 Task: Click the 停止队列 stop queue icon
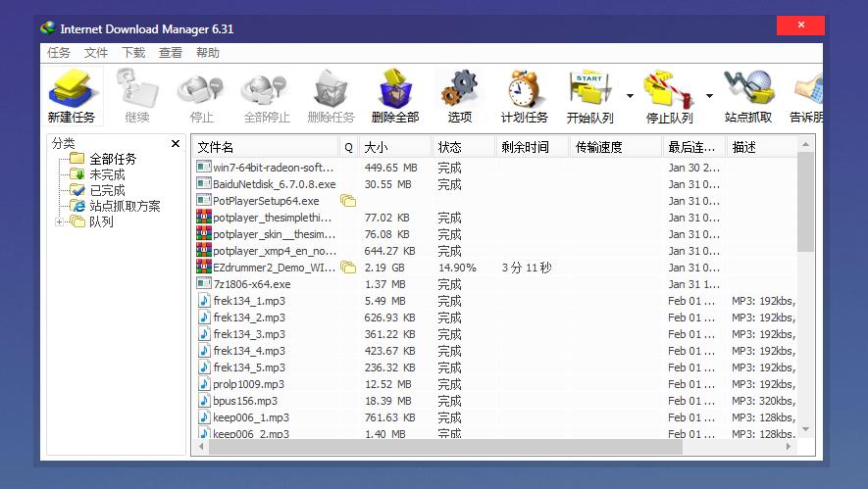click(x=669, y=95)
